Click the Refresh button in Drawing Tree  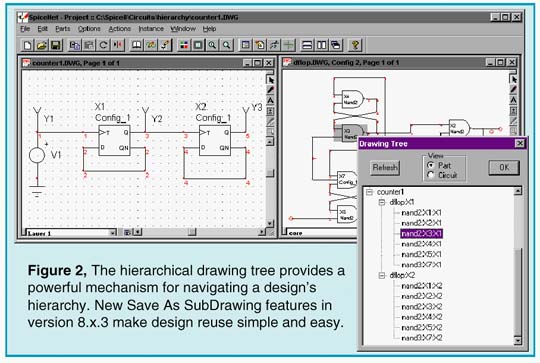pyautogui.click(x=385, y=168)
